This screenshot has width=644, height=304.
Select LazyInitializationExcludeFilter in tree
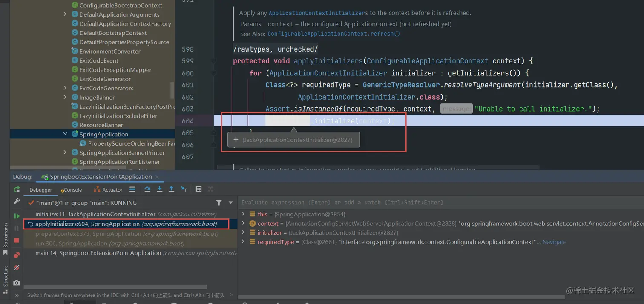pos(118,116)
